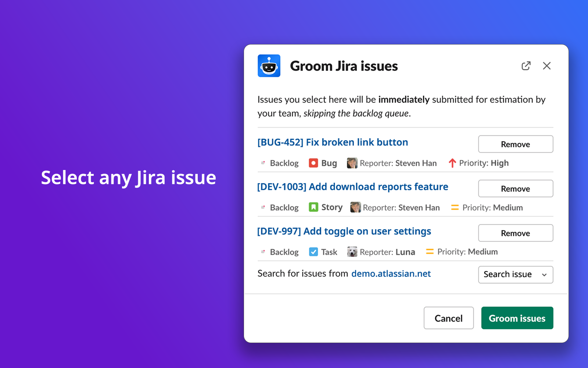Click Steven Han's avatar on DEV-1003

coord(355,207)
